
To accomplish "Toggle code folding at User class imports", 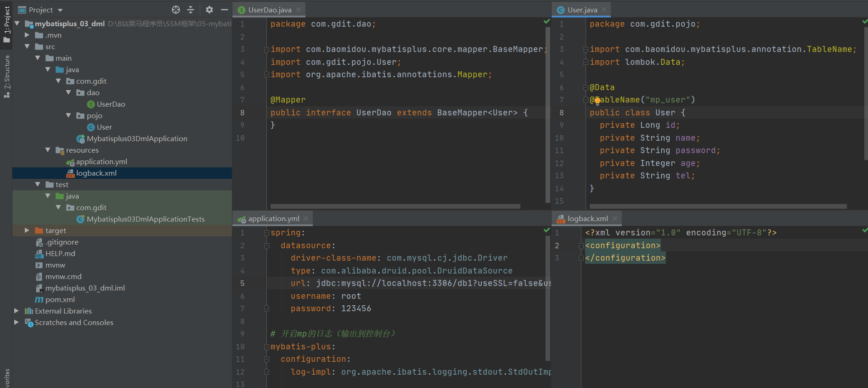I will tap(586, 49).
